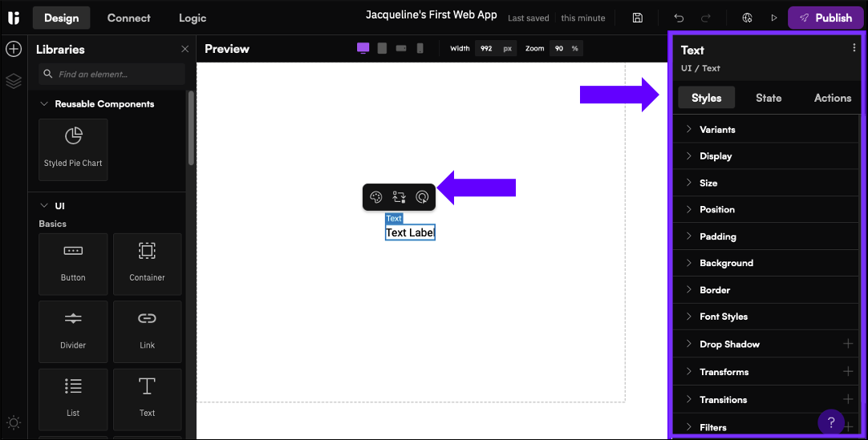Screen dimensions: 868x440
Task: Expand the Padding section
Action: [x=765, y=236]
